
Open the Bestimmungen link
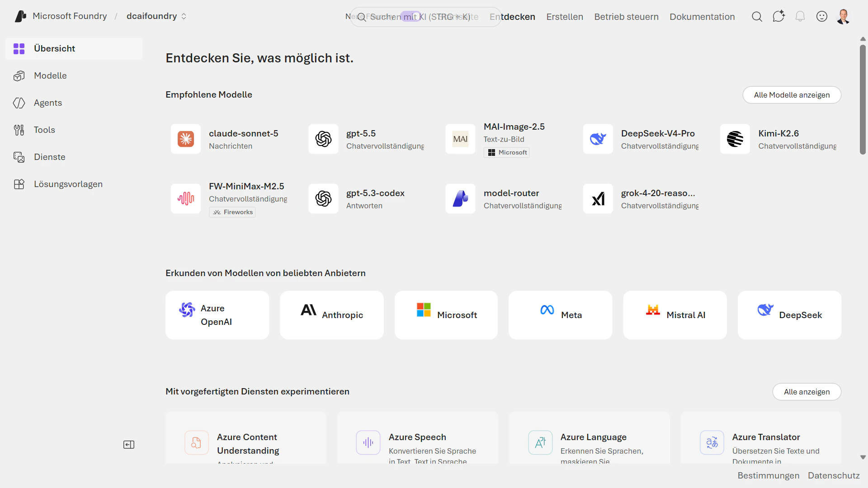pos(768,475)
